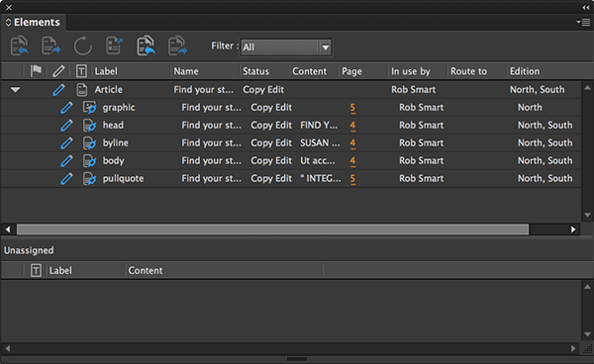
Task: Toggle the pencil icon on body row
Action: (66, 161)
